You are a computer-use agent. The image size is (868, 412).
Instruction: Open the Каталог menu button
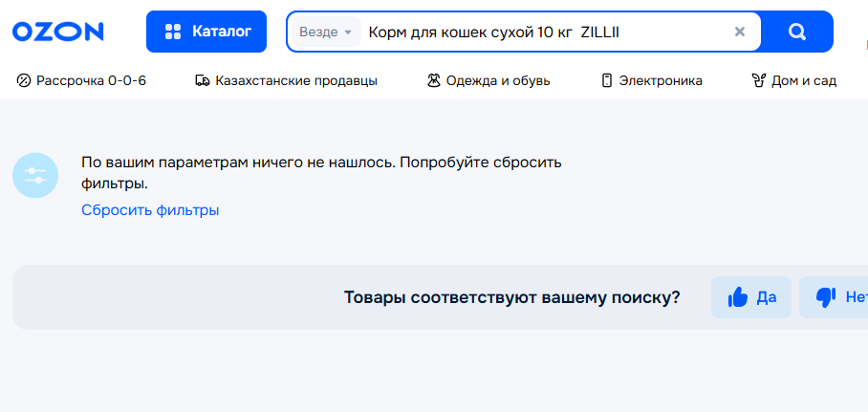206,32
